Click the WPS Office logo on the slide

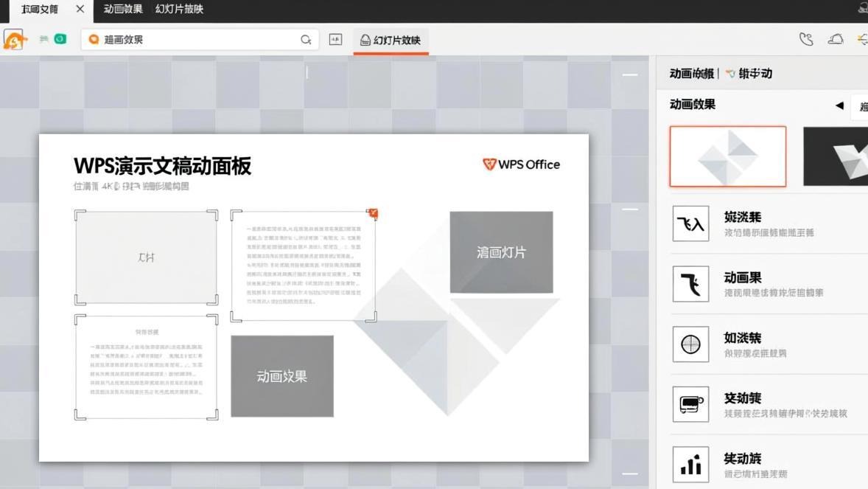coord(521,164)
